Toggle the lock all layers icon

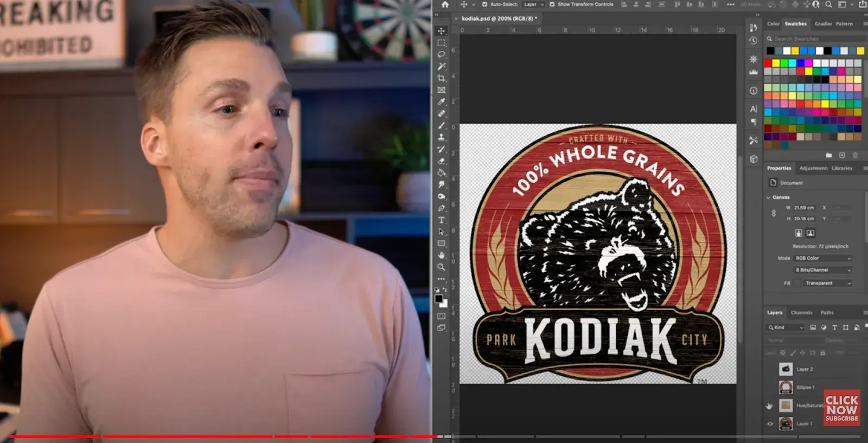(822, 353)
